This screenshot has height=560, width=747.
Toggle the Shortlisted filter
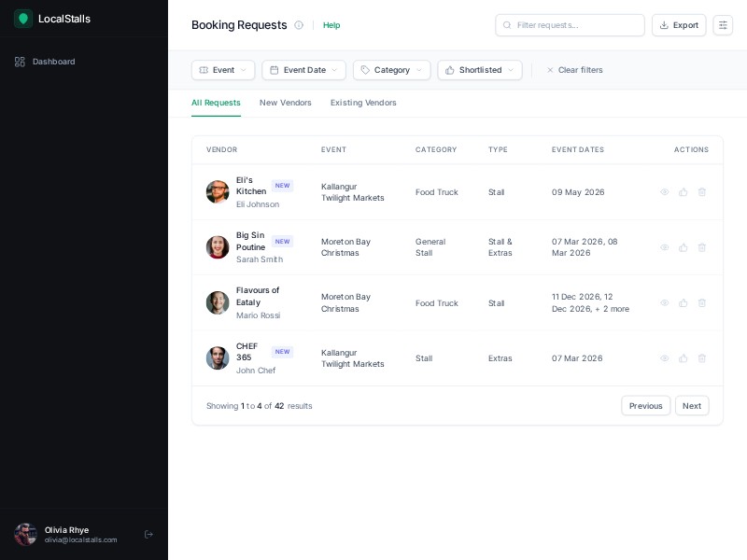[479, 70]
